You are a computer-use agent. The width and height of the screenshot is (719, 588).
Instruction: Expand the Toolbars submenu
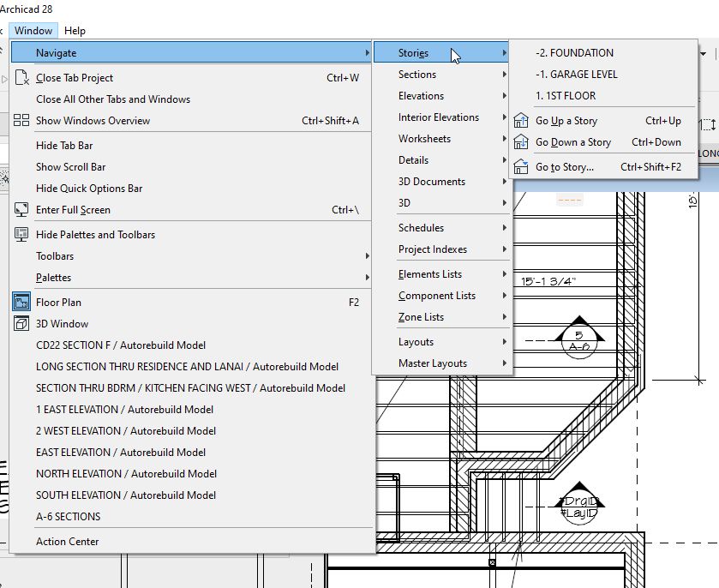191,256
